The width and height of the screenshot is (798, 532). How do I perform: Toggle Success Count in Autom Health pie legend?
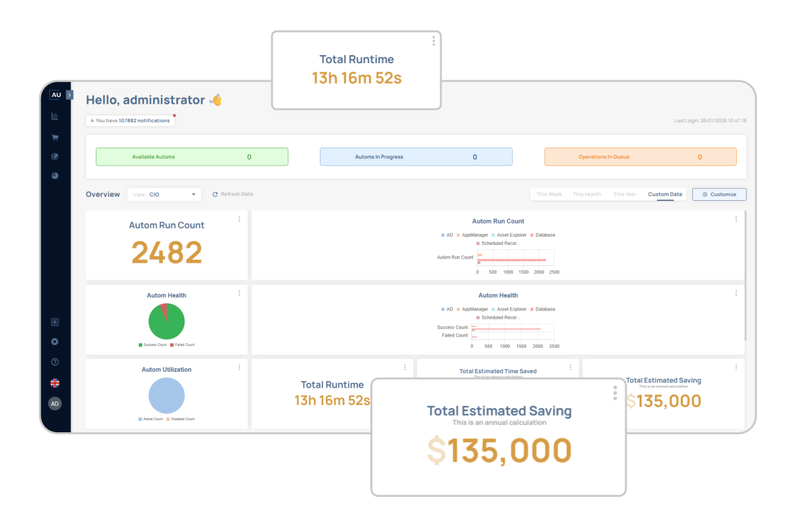click(152, 344)
